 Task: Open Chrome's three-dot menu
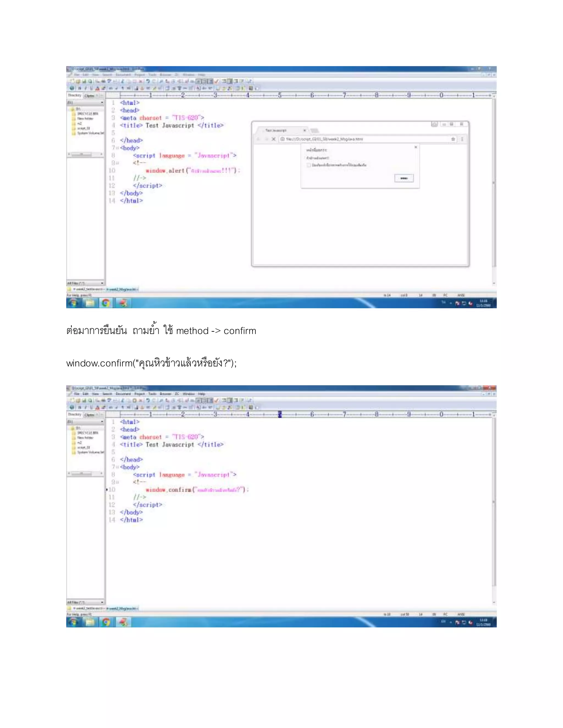[x=462, y=139]
